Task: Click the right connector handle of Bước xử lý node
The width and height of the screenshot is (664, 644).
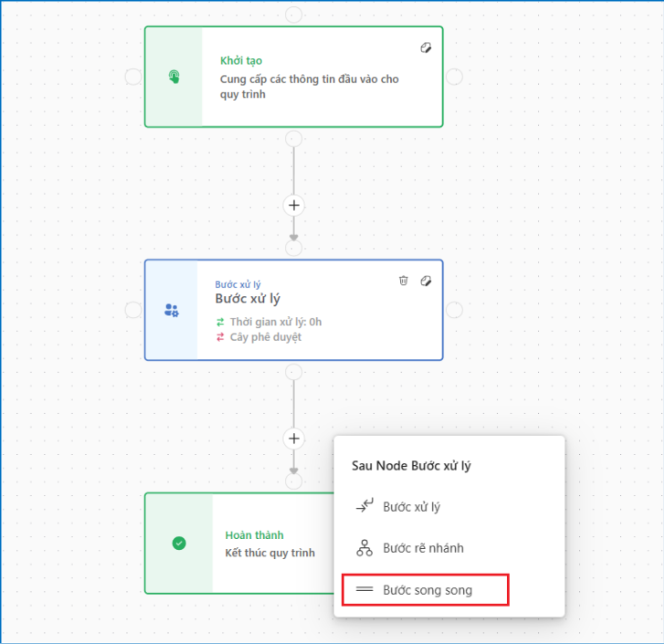Action: pos(454,310)
